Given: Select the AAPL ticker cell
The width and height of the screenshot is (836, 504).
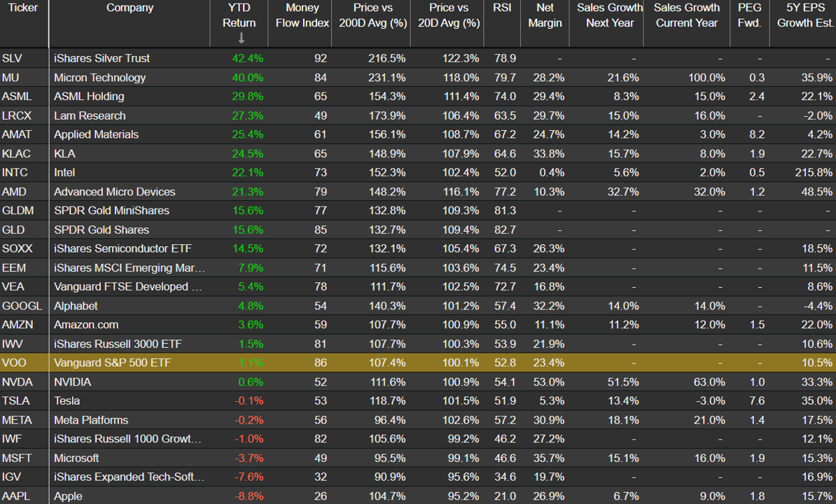Looking at the screenshot, I should [x=16, y=496].
